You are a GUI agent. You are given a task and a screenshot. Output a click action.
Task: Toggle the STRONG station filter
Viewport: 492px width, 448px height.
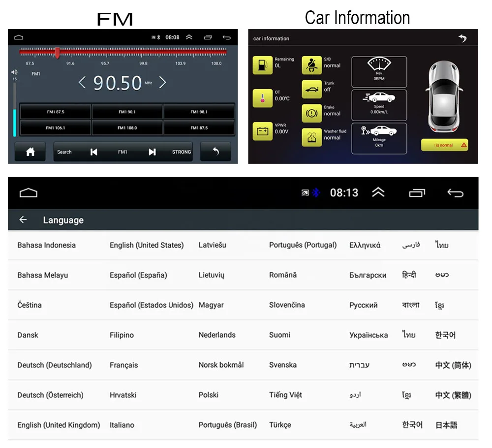pos(181,152)
